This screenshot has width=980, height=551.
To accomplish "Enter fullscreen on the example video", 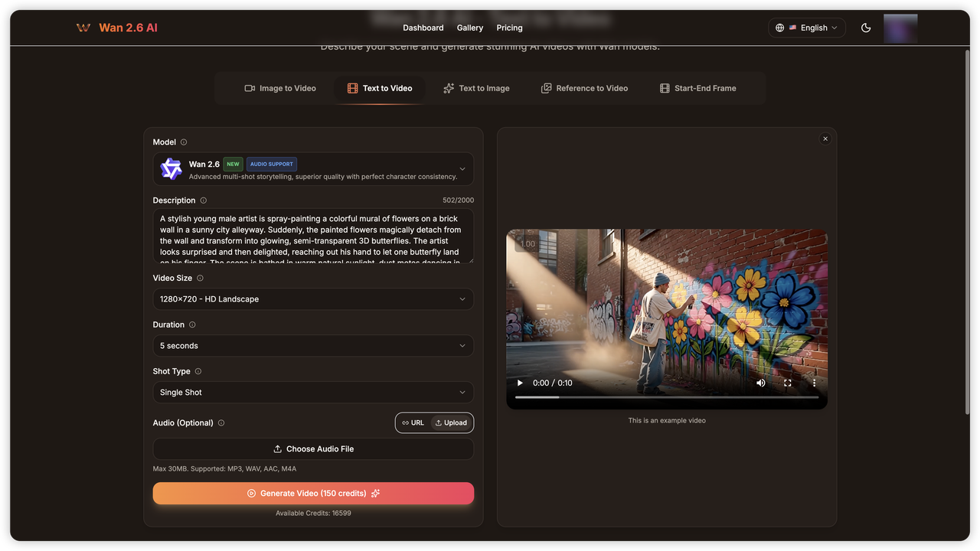I will [x=787, y=383].
